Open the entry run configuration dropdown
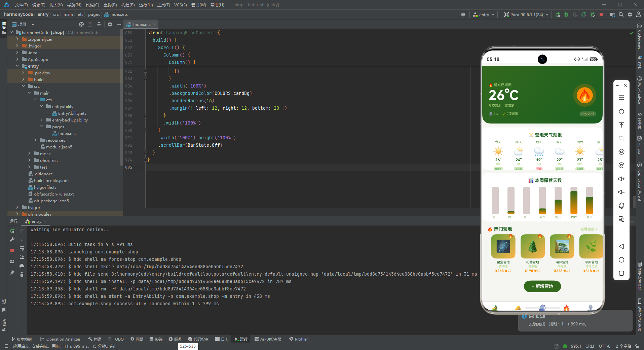The image size is (644, 350). click(483, 14)
